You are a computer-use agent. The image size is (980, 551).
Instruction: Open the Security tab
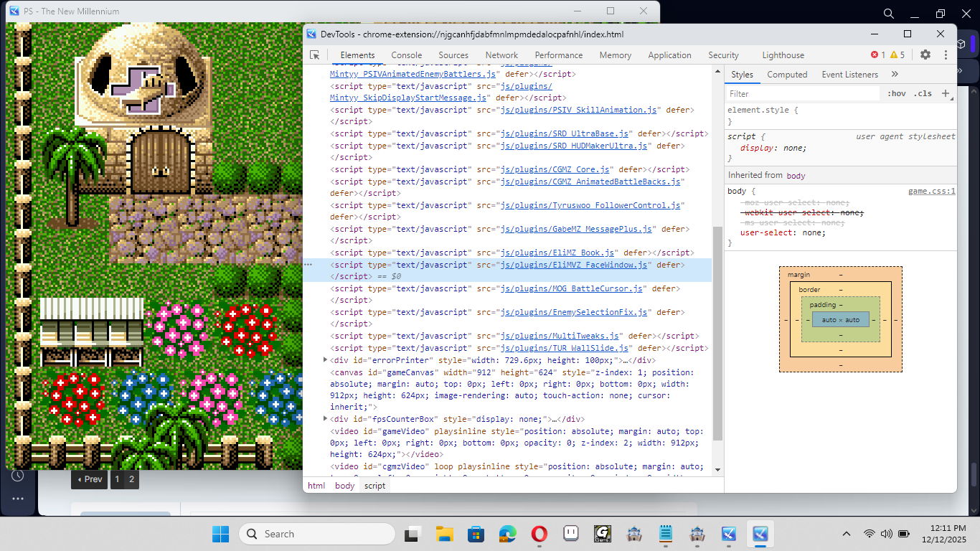point(723,55)
